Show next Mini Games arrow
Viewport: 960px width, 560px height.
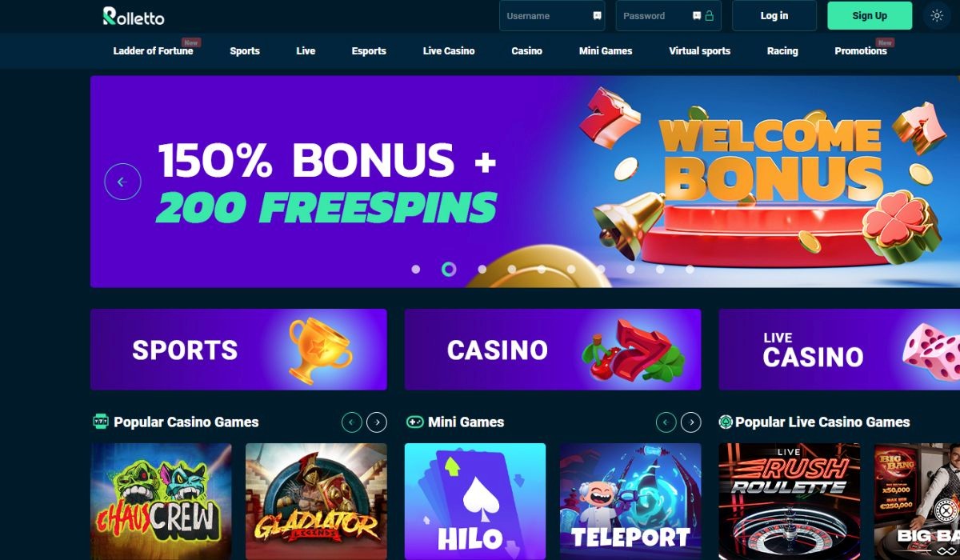coord(691,422)
